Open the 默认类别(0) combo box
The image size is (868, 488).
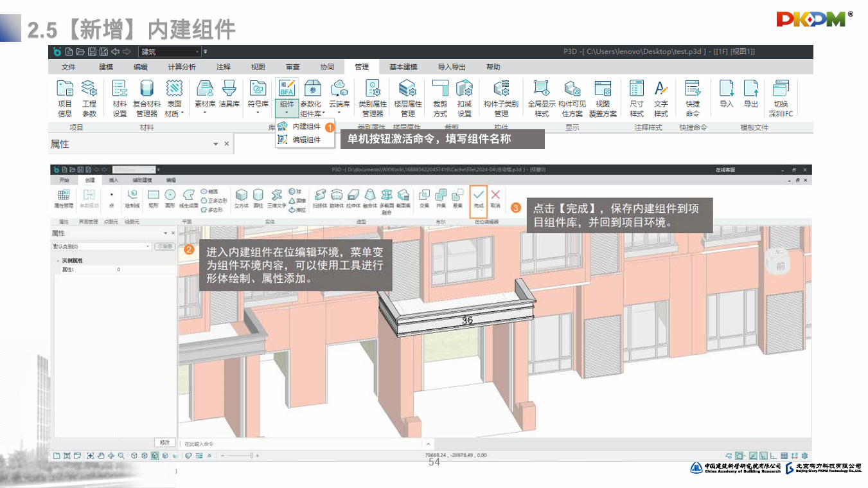[102, 246]
